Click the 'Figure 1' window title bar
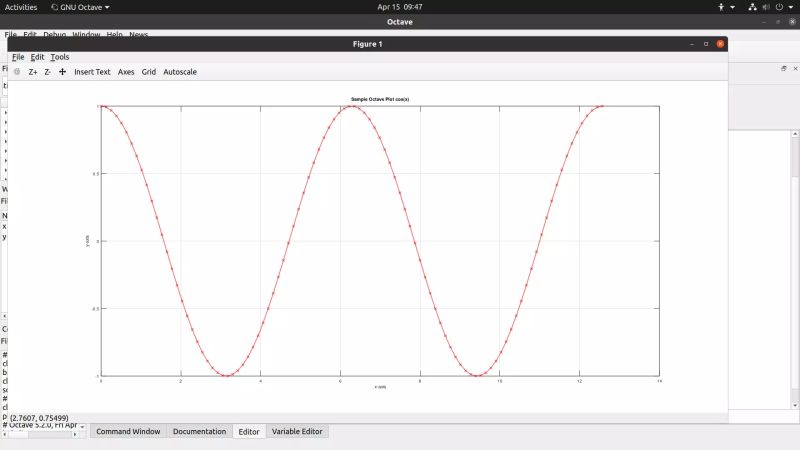This screenshot has width=800, height=450. 367,44
